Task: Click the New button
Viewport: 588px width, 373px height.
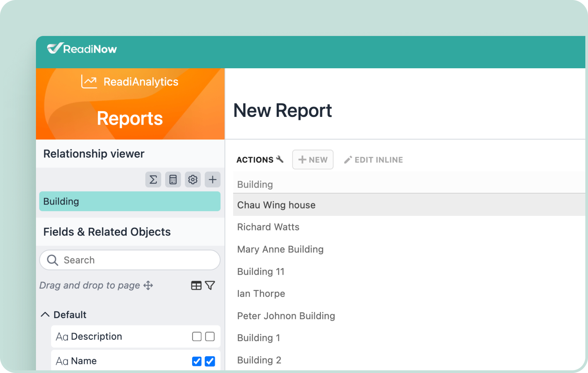Action: click(x=313, y=160)
